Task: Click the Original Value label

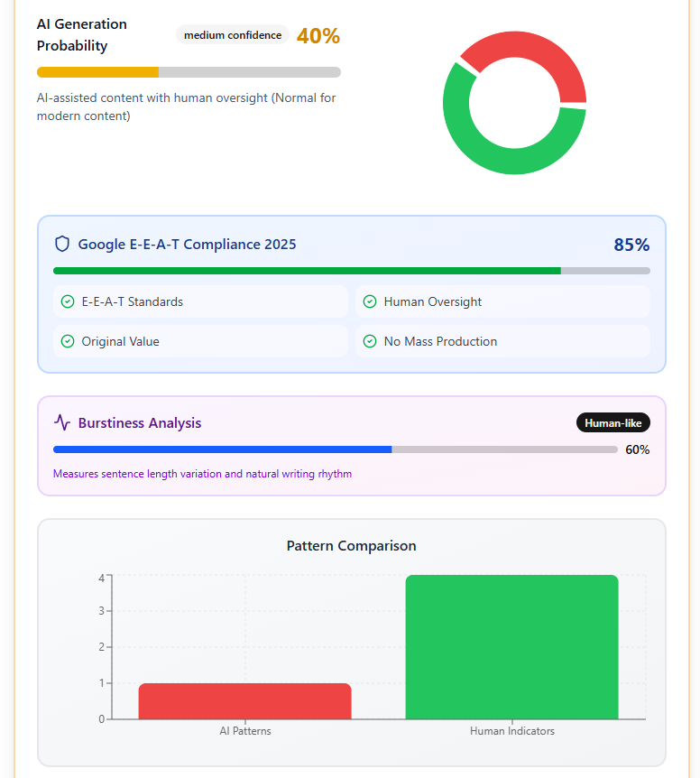Action: click(x=121, y=341)
